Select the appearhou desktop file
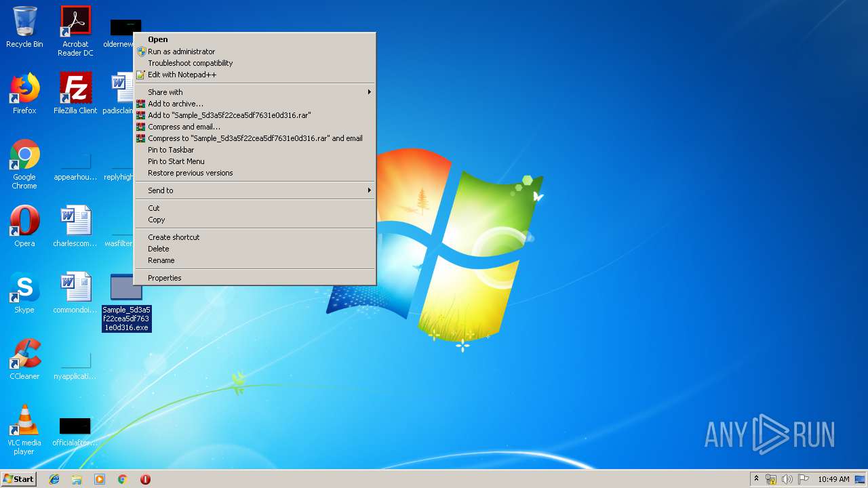This screenshot has width=868, height=488. [x=75, y=167]
